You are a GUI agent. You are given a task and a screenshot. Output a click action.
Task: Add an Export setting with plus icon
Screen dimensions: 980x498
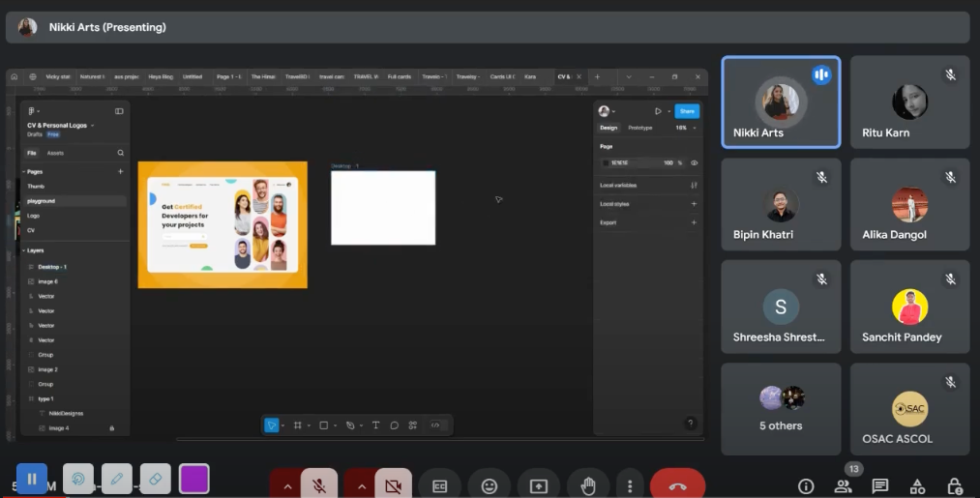(x=694, y=222)
